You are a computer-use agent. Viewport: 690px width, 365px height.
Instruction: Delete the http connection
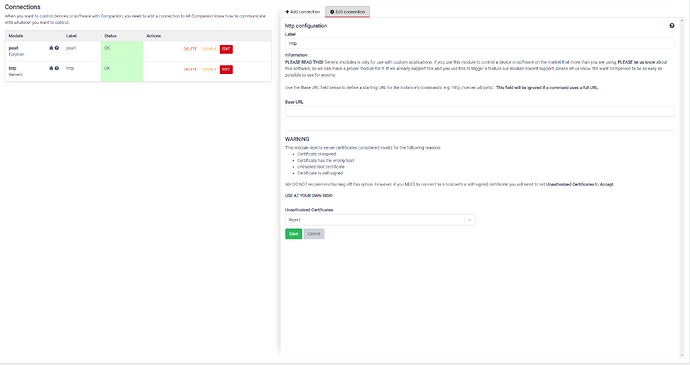pos(190,69)
